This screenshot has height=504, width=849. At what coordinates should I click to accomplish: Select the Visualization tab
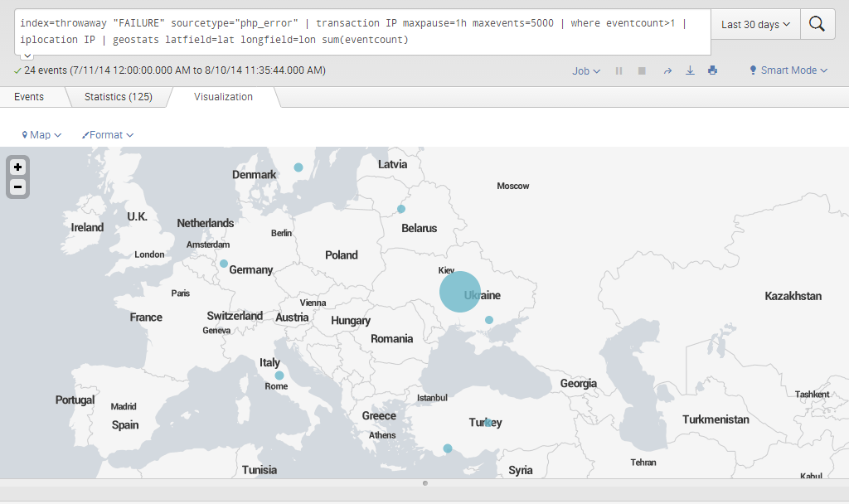(223, 97)
